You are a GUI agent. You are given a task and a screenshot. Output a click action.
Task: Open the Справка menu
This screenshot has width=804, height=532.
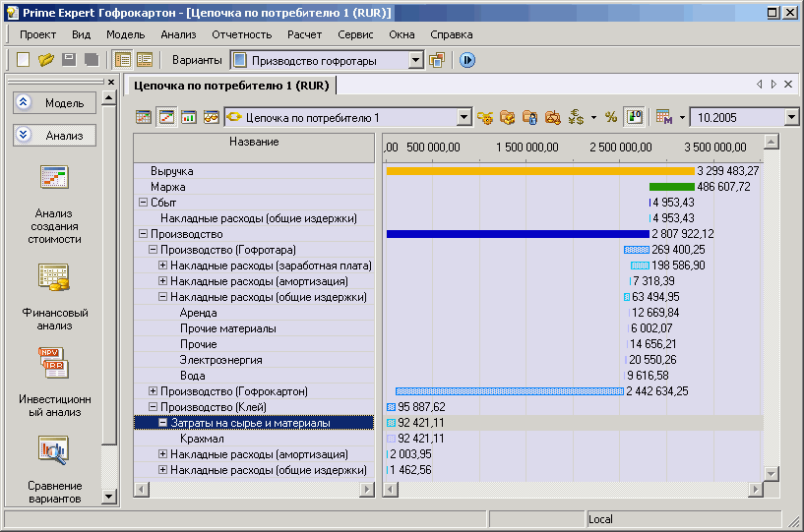point(452,34)
